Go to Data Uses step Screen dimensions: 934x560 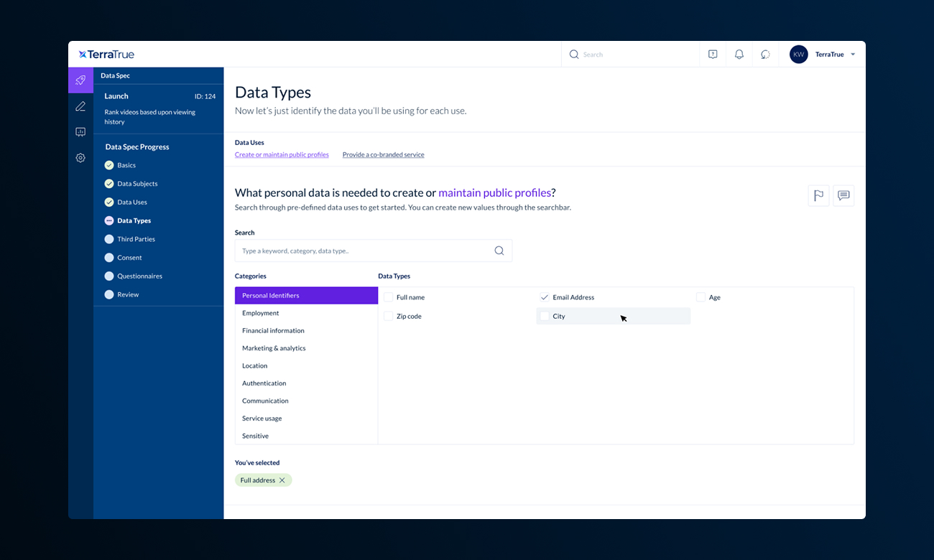(x=132, y=202)
